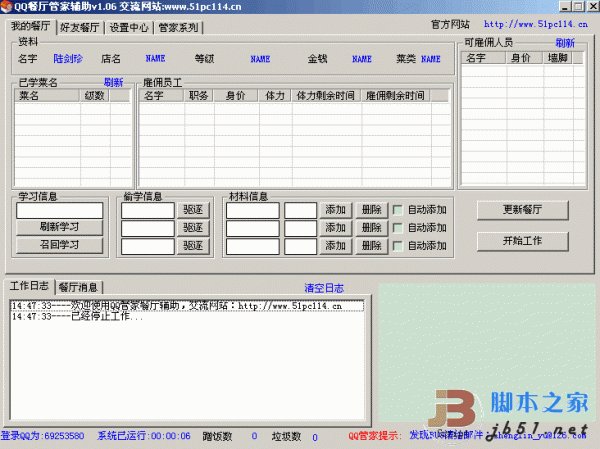Focus third material quantity input field
600x449 pixels.
point(300,247)
